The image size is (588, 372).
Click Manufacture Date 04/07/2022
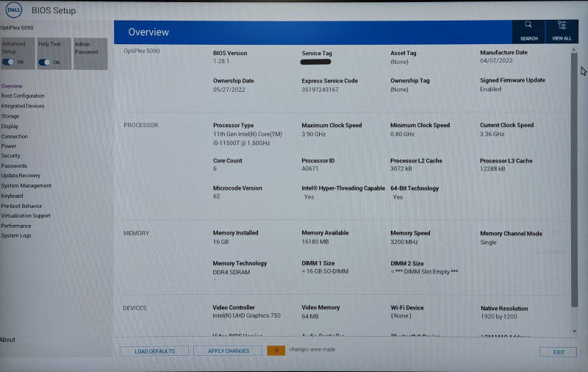(496, 60)
